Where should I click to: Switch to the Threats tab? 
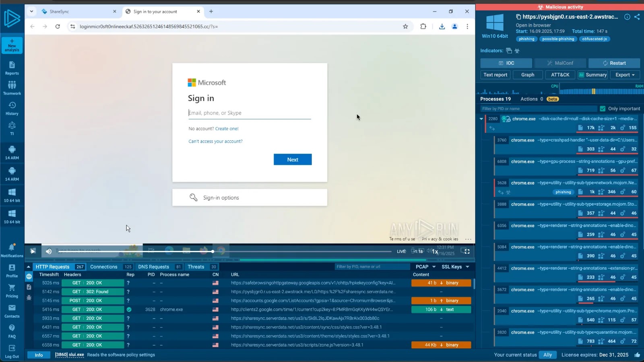click(x=196, y=267)
